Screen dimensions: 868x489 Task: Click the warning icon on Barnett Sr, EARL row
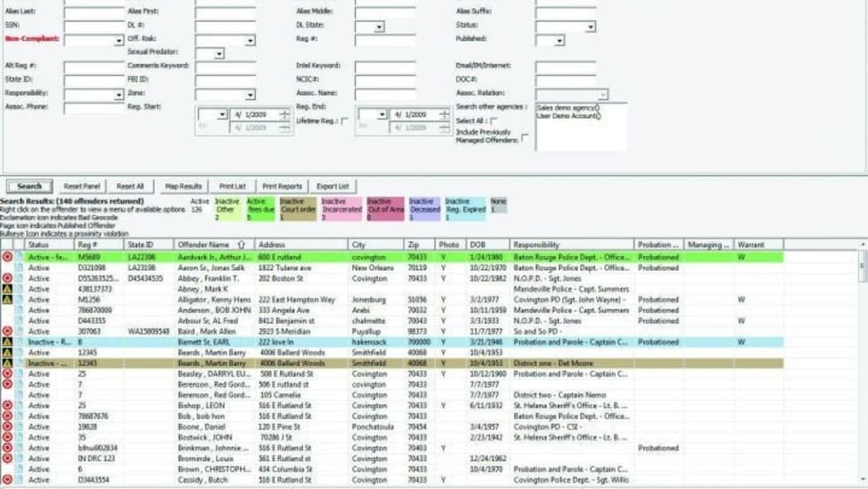(7, 342)
